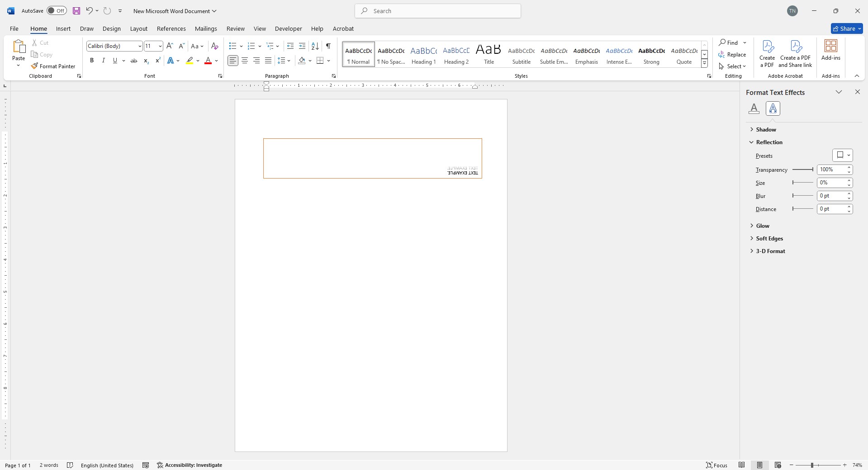Switch to Text Fill & Outline tab
The height and width of the screenshot is (470, 868).
pos(754,108)
